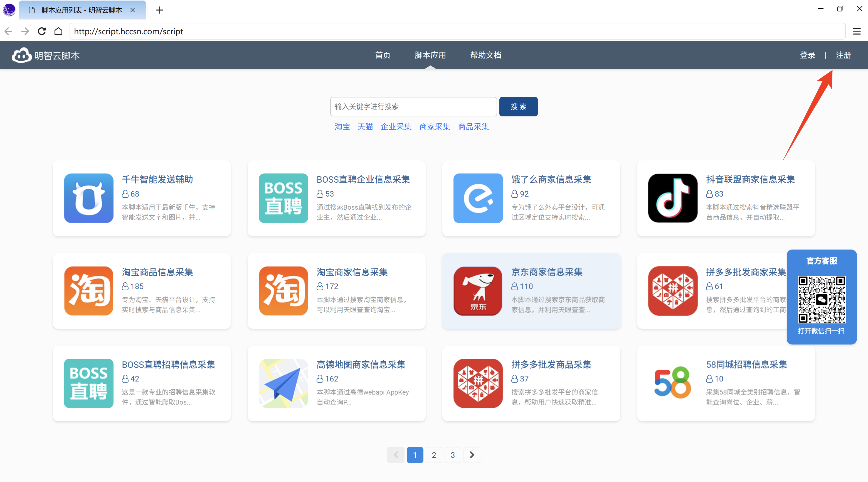Reload the page with refresh icon
This screenshot has width=868, height=482.
tap(42, 31)
